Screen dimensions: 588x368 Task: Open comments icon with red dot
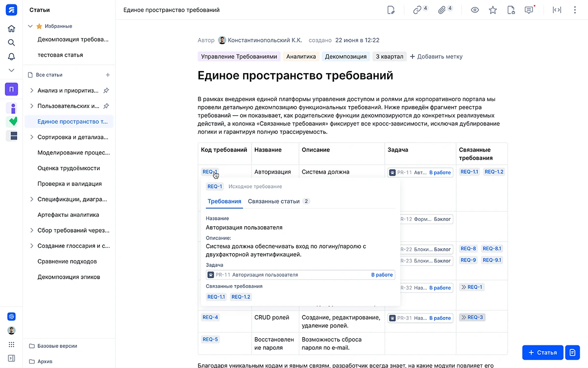pyautogui.click(x=529, y=10)
